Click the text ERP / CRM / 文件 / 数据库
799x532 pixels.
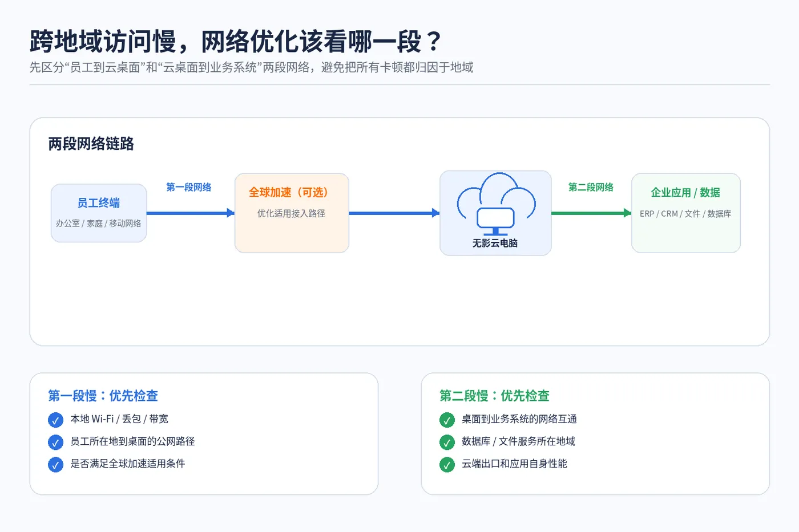coord(686,214)
